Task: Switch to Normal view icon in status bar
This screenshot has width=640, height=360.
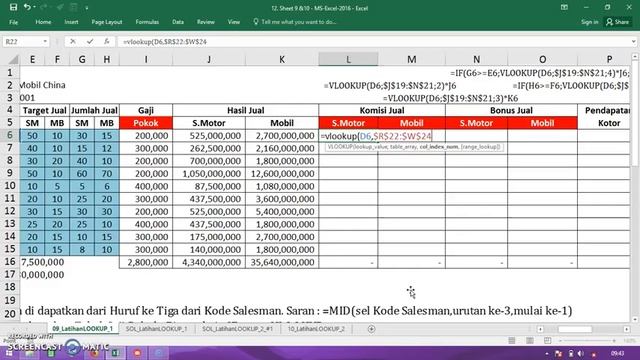Action: 511,340
